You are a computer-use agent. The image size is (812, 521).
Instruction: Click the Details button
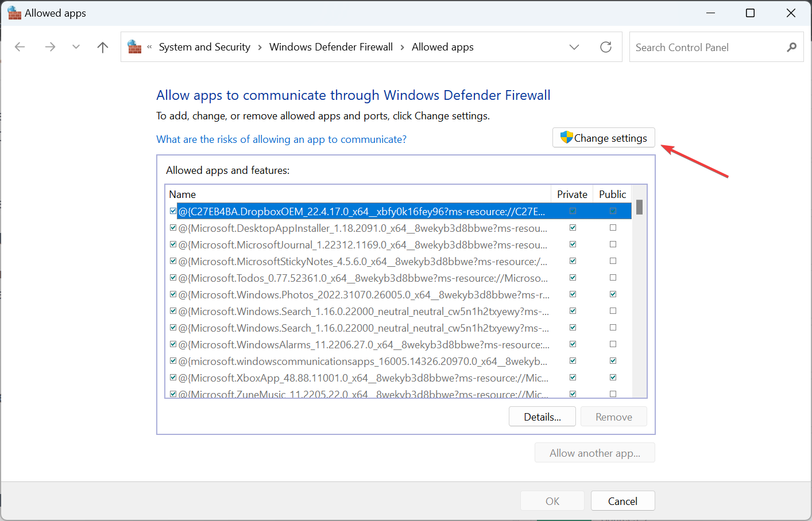click(x=542, y=416)
